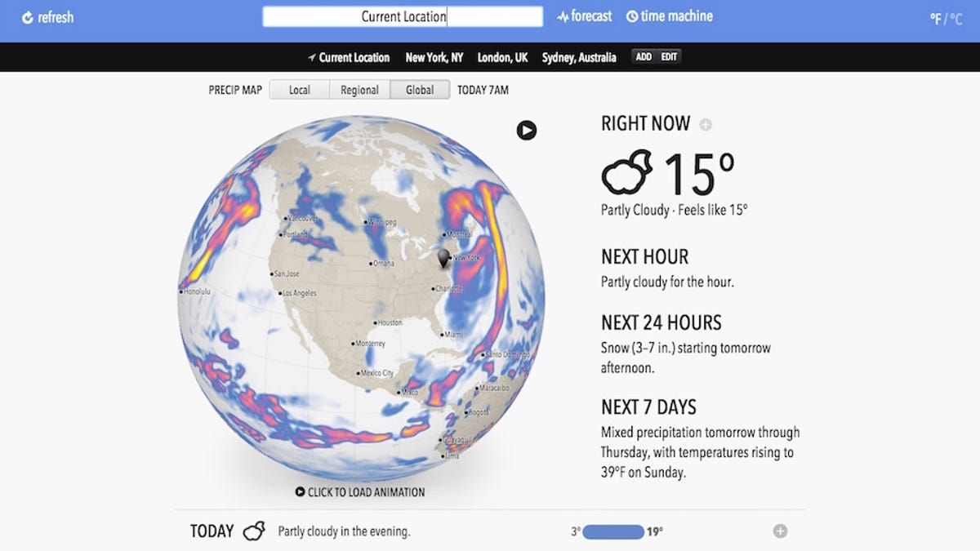Select the Regional precipitation map
This screenshot has height=551, width=980.
(360, 90)
